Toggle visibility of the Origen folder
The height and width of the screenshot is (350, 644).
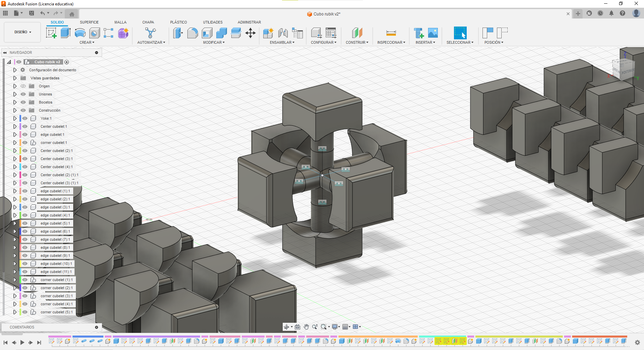click(x=23, y=86)
